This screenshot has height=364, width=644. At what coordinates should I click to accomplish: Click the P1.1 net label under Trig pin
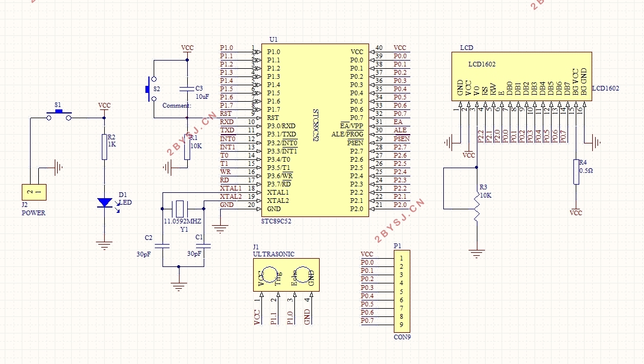click(274, 318)
